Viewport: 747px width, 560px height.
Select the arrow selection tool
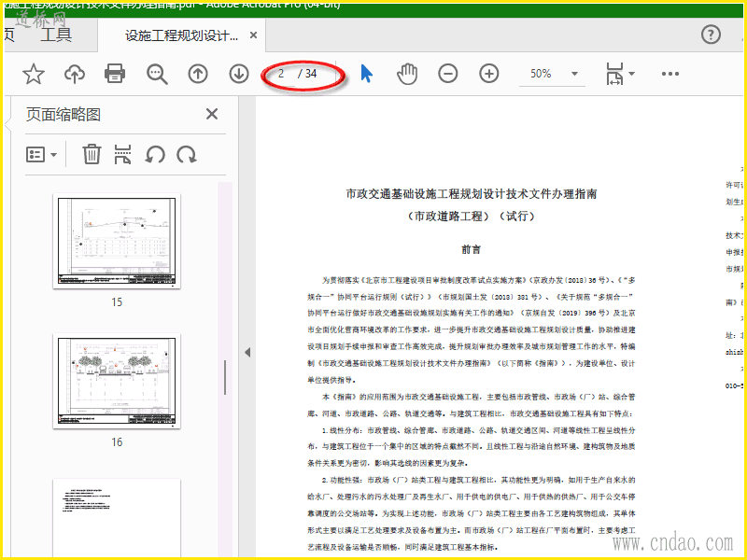366,74
